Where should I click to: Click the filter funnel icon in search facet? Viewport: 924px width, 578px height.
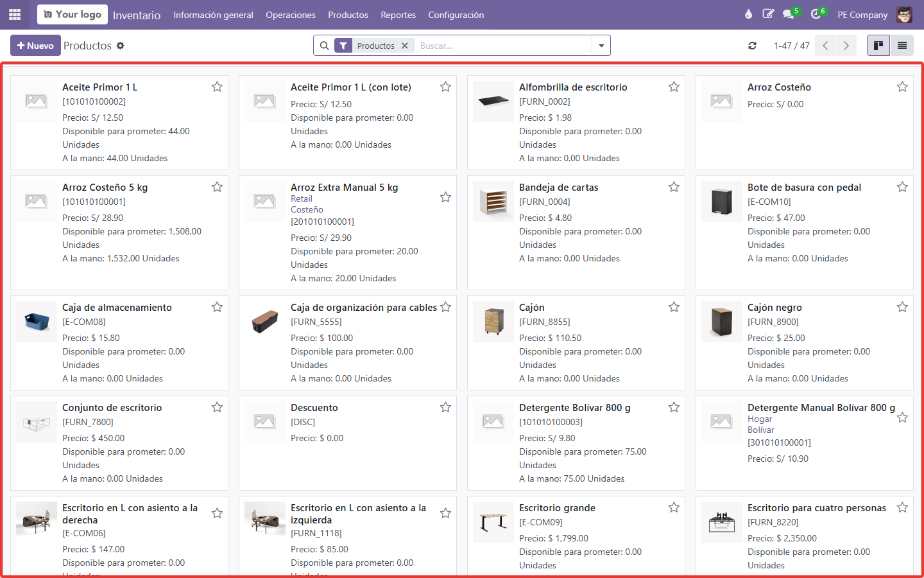(343, 46)
